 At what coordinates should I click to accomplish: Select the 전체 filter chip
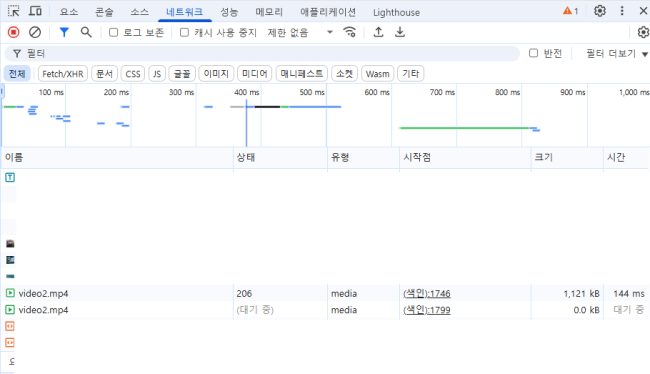[17, 74]
